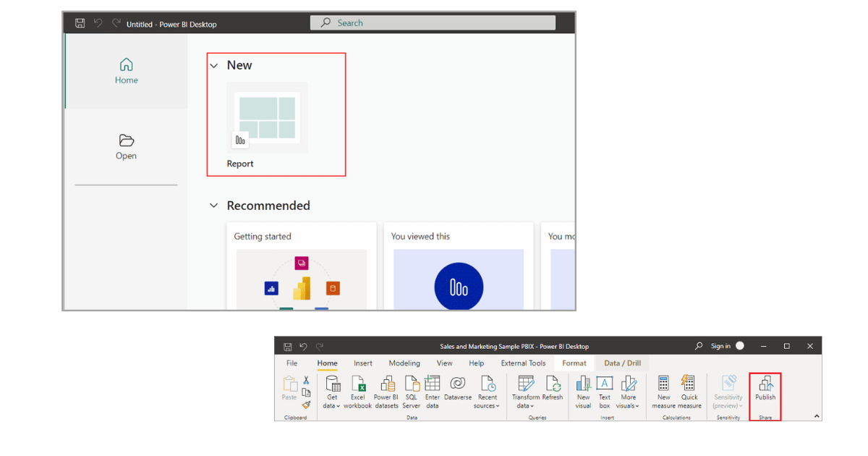Click Home in the left sidebar

click(x=126, y=71)
